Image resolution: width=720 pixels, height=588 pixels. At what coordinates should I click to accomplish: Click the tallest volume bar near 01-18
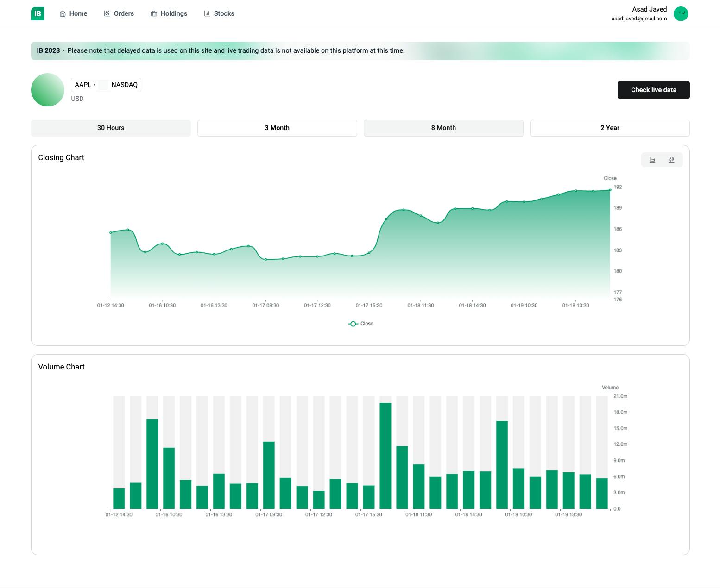click(385, 456)
